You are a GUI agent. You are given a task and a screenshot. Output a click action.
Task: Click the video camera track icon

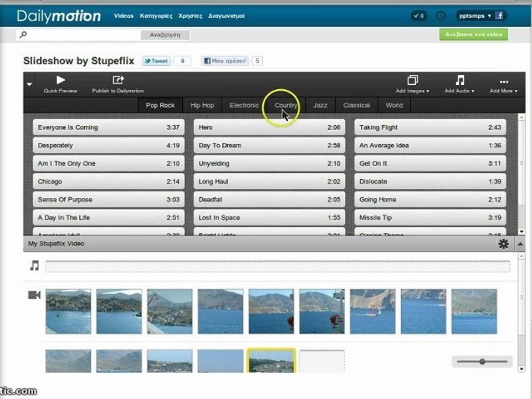[x=34, y=295]
